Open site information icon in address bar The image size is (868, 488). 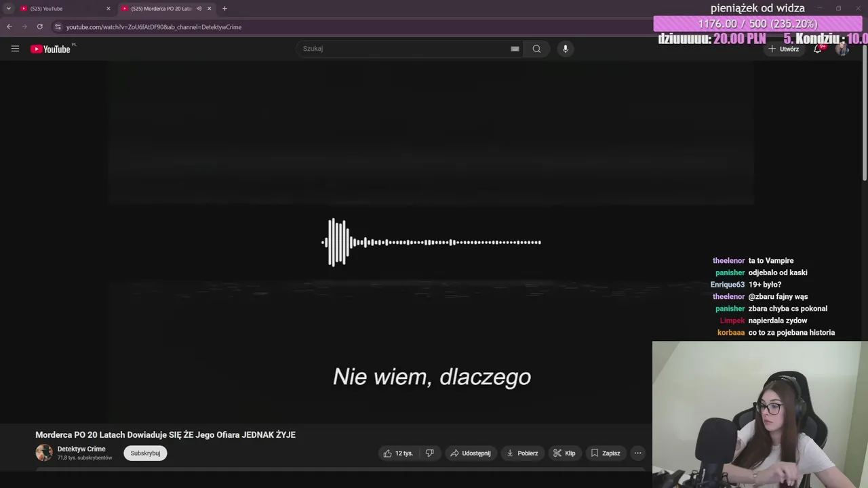pyautogui.click(x=58, y=26)
